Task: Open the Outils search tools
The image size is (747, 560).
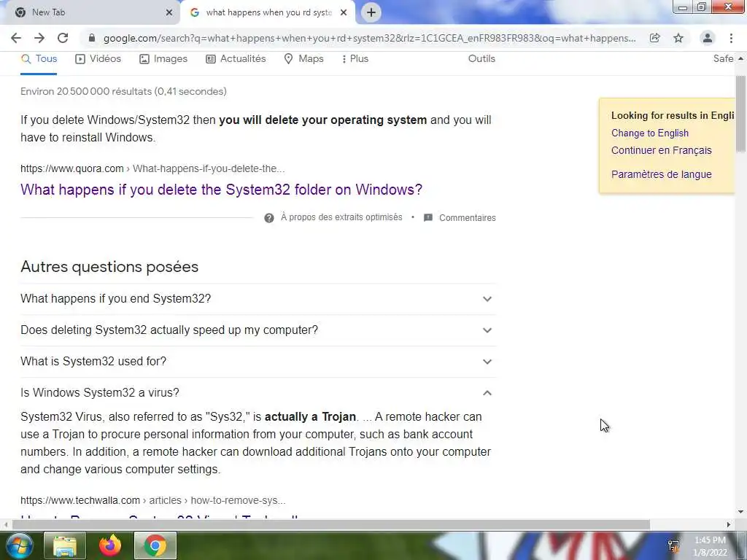Action: (481, 58)
